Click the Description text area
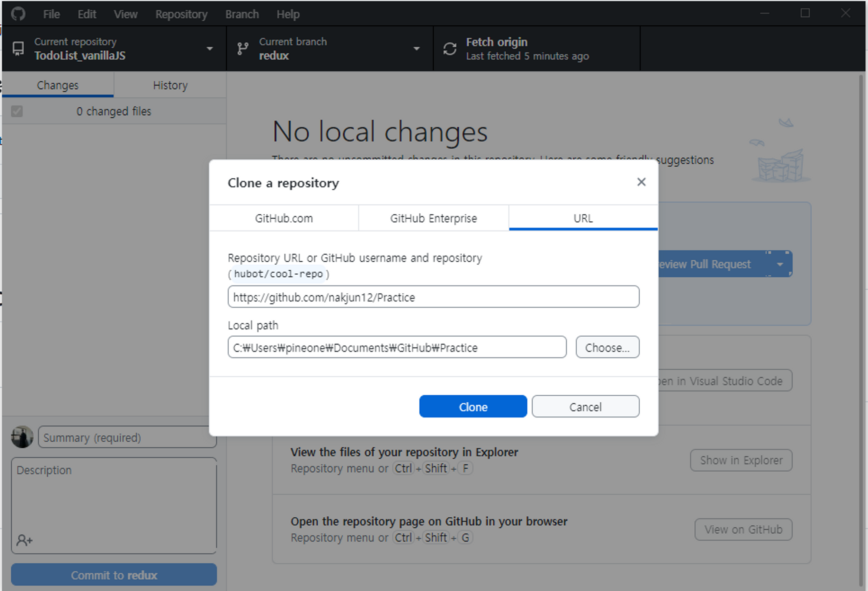Screen dimensions: 868x591 pos(114,506)
